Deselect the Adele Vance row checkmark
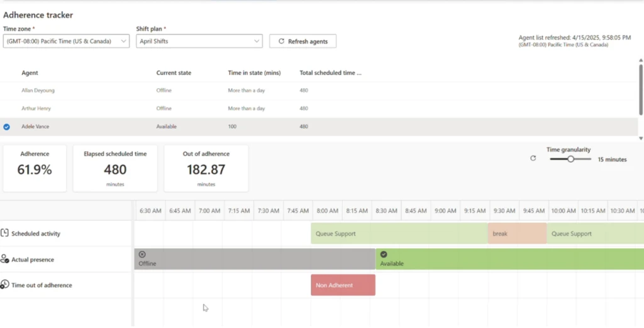Viewport: 644px width, 328px height. coord(6,127)
